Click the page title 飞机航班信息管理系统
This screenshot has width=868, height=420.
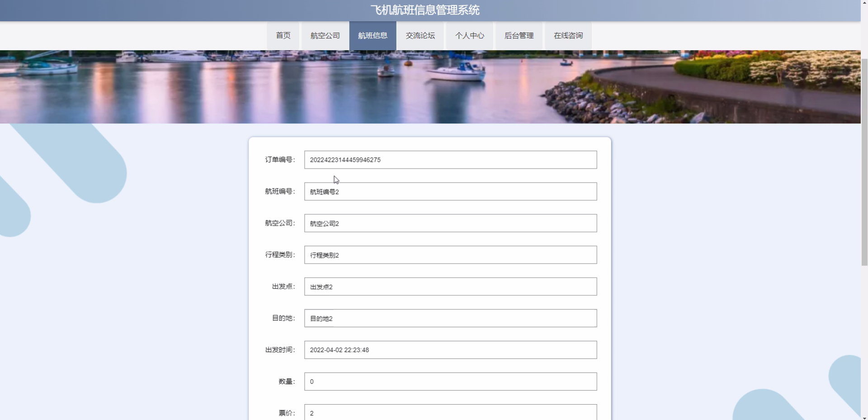[425, 10]
